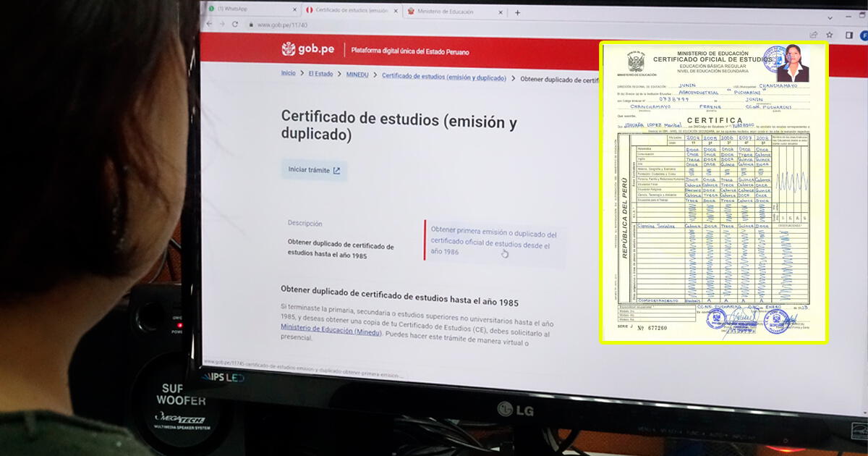Image resolution: width=868 pixels, height=456 pixels.
Task: Click the padlock icon in address bar
Action: [x=251, y=25]
